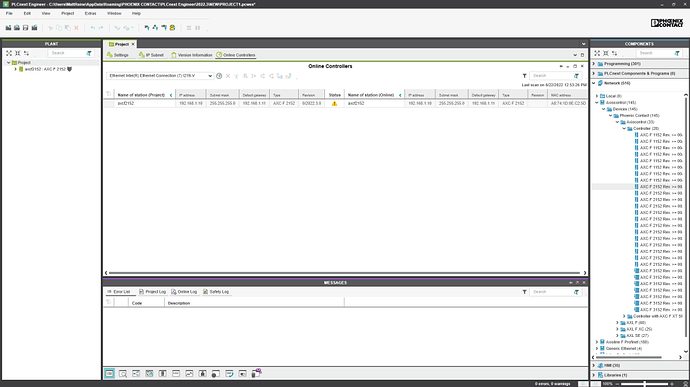This screenshot has height=387, width=690.
Task: Open the File menu
Action: (9, 14)
